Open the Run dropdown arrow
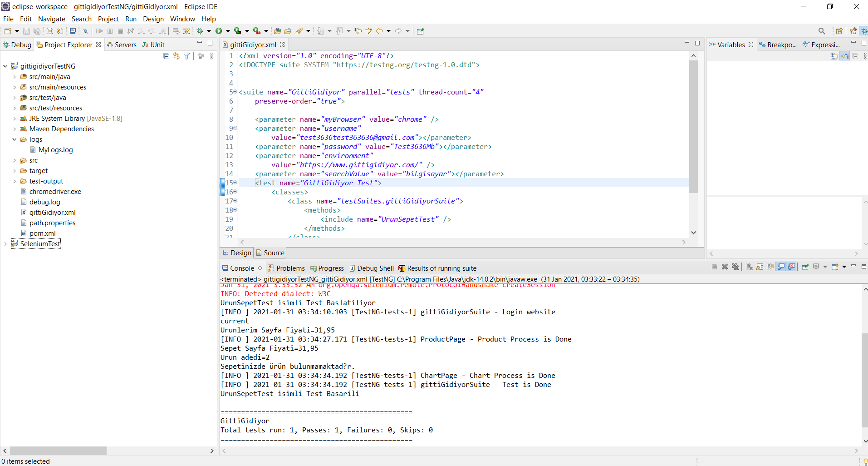868x466 pixels. 228,31
